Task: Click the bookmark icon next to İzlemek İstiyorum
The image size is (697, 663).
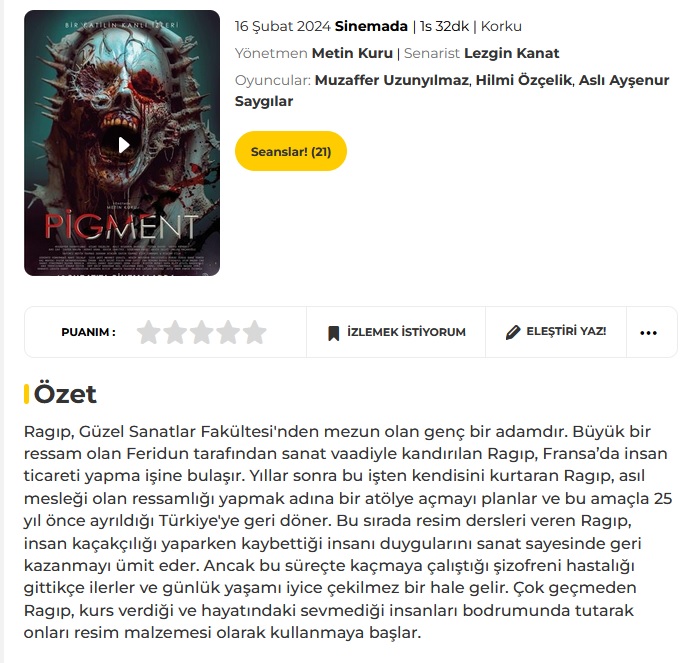Action: (333, 333)
